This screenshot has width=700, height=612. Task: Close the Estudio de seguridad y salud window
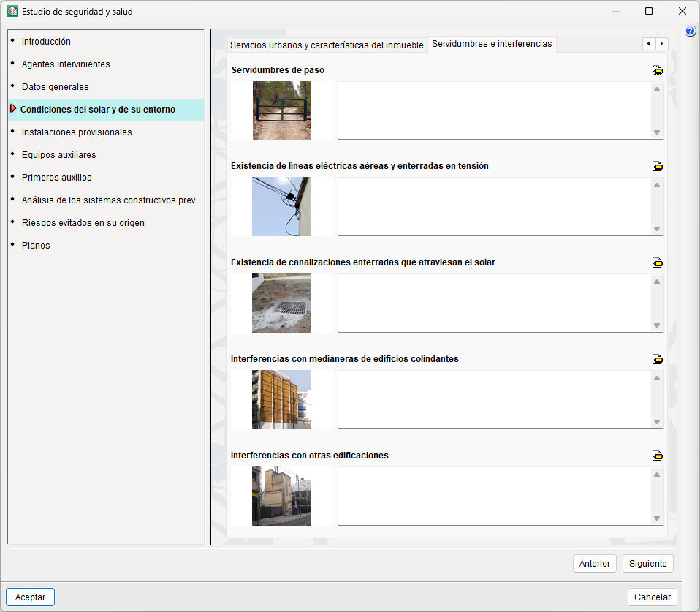(682, 11)
